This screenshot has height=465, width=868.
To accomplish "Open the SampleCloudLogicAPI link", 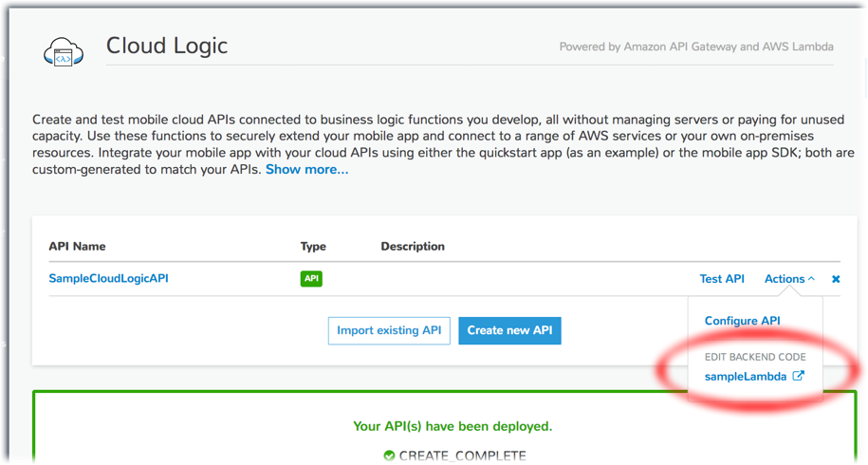I will pos(108,278).
